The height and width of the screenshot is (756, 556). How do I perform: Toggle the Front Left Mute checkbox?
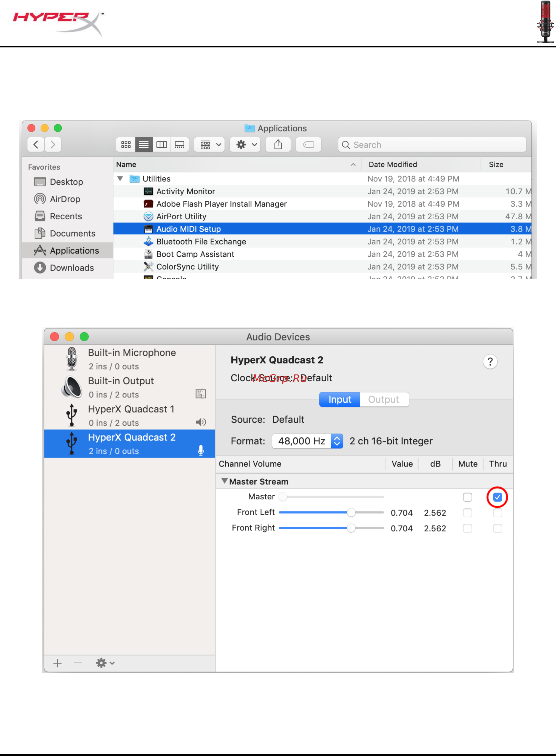point(467,513)
